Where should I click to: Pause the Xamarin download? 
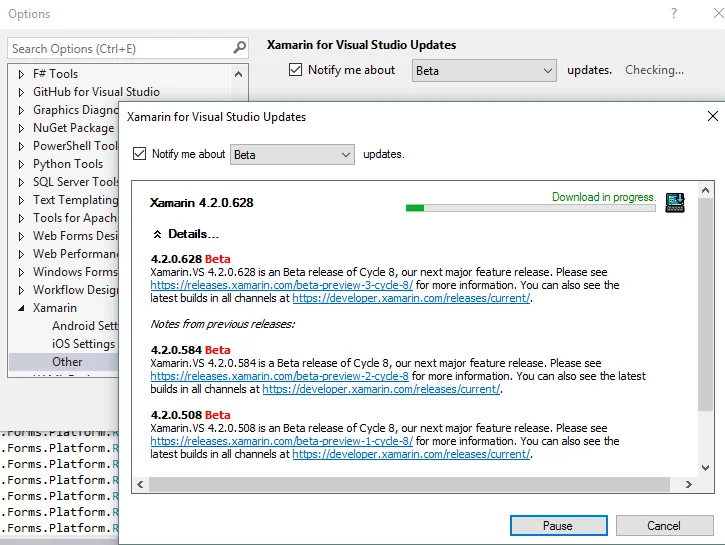pos(559,526)
